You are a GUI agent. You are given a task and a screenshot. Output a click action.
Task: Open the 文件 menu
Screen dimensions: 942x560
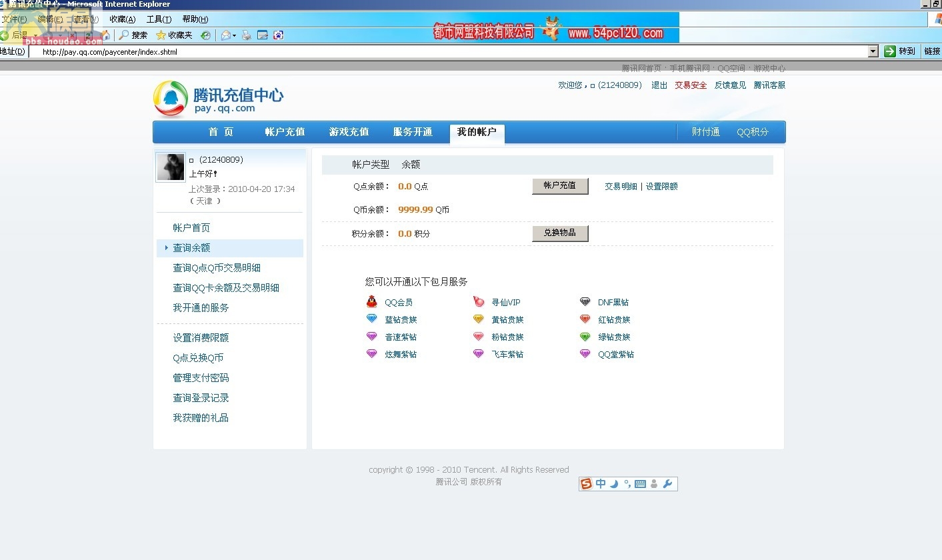tap(14, 19)
